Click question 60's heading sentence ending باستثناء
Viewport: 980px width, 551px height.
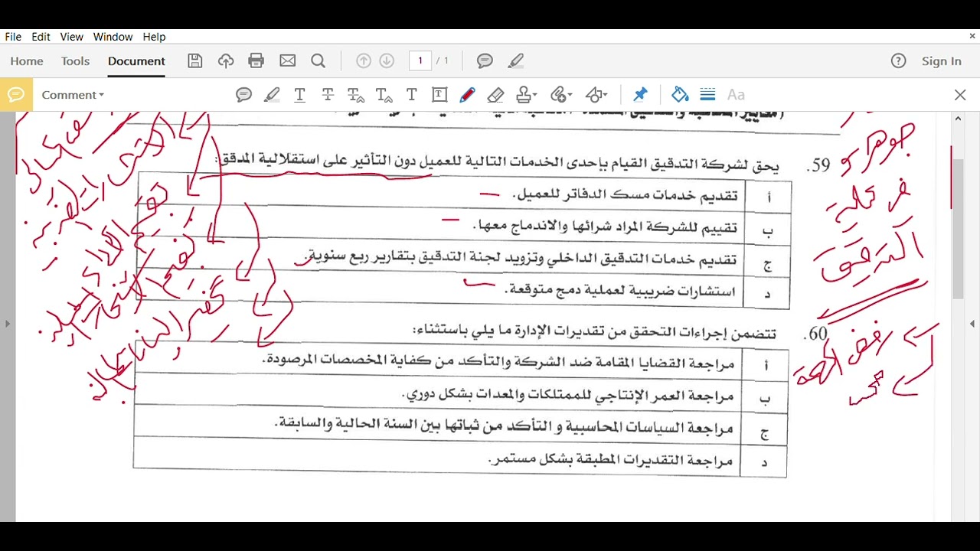tap(594, 331)
